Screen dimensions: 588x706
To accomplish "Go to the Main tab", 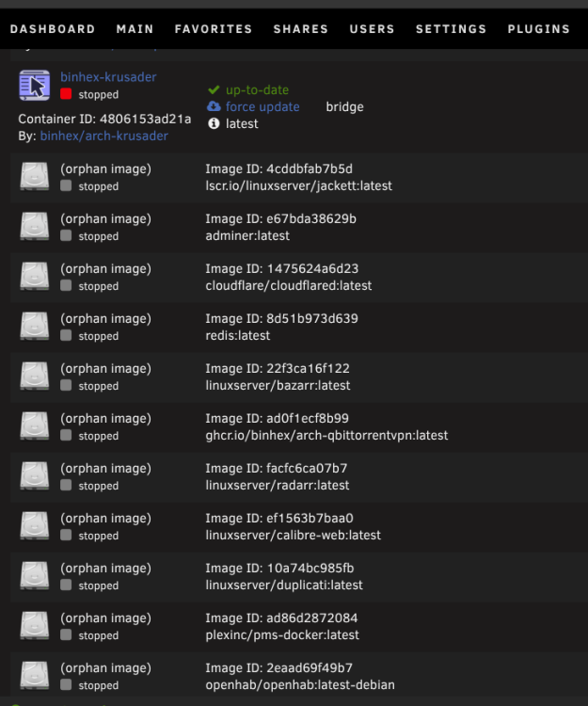I will [x=135, y=29].
